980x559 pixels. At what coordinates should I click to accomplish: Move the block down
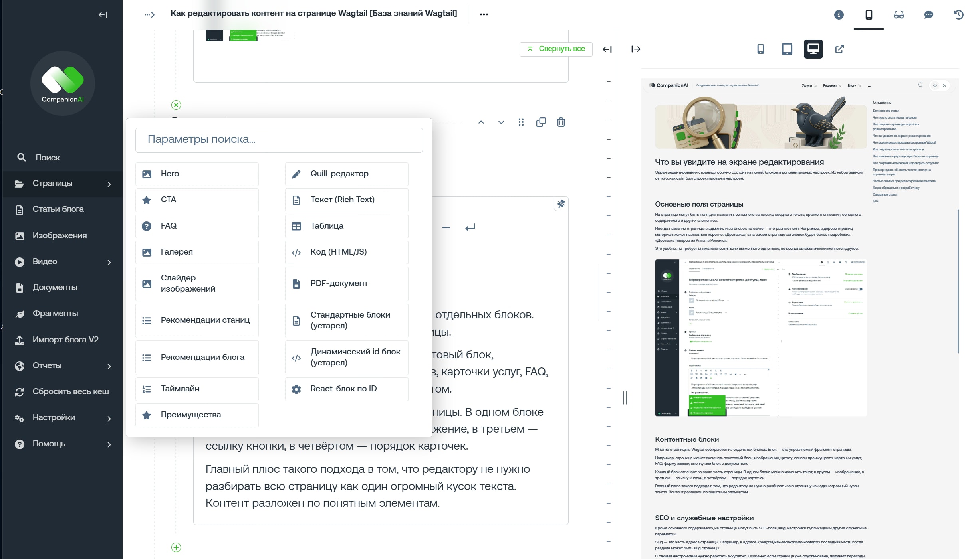(x=501, y=122)
